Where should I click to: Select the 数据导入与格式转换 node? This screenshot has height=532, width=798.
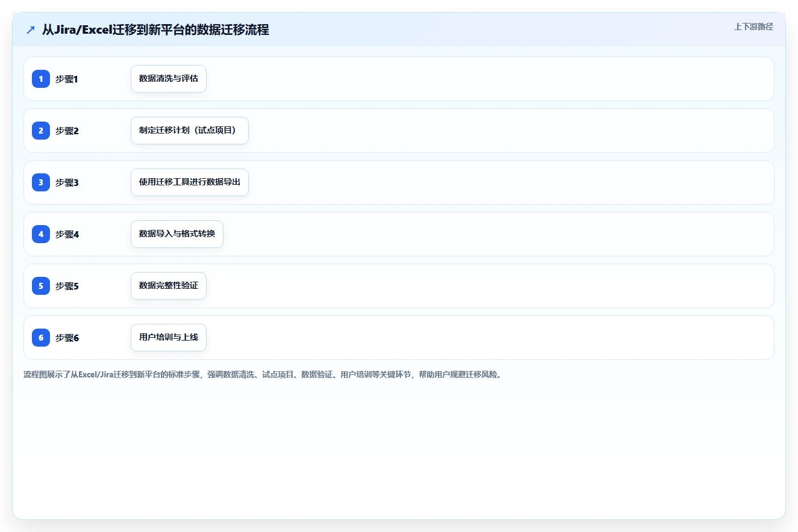pos(177,234)
